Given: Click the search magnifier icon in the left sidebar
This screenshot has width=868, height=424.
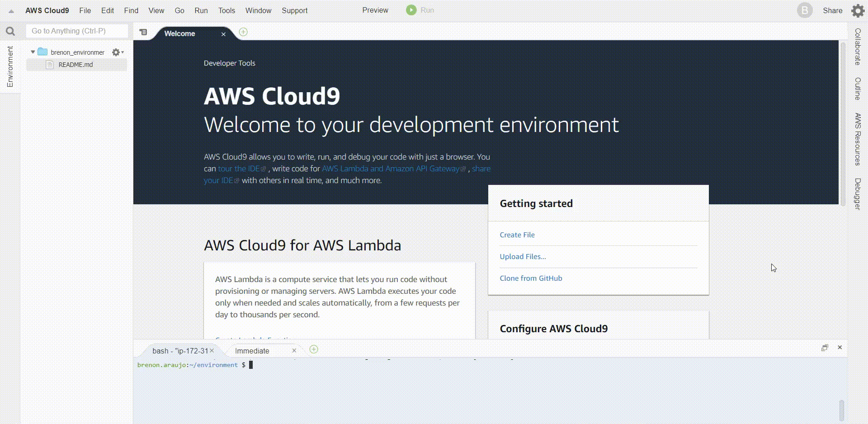Looking at the screenshot, I should [x=10, y=31].
